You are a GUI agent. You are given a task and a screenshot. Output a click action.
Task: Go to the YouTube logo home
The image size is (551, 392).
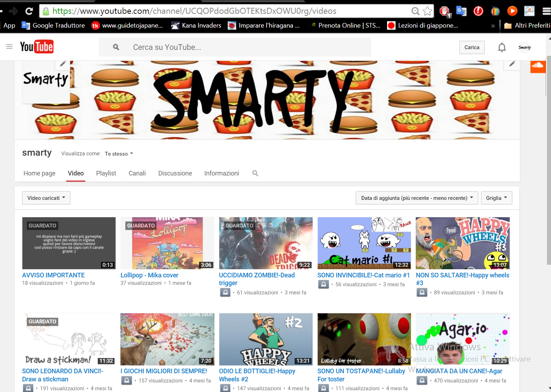click(x=37, y=47)
